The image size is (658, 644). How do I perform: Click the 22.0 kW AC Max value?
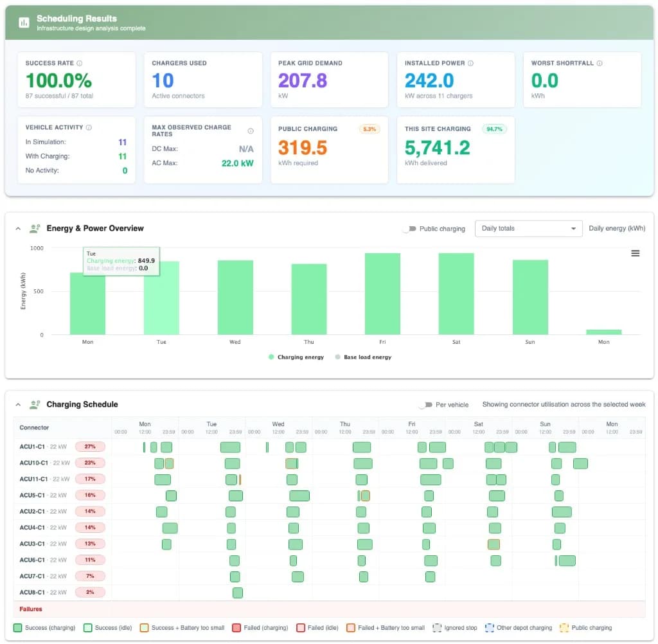(237, 163)
